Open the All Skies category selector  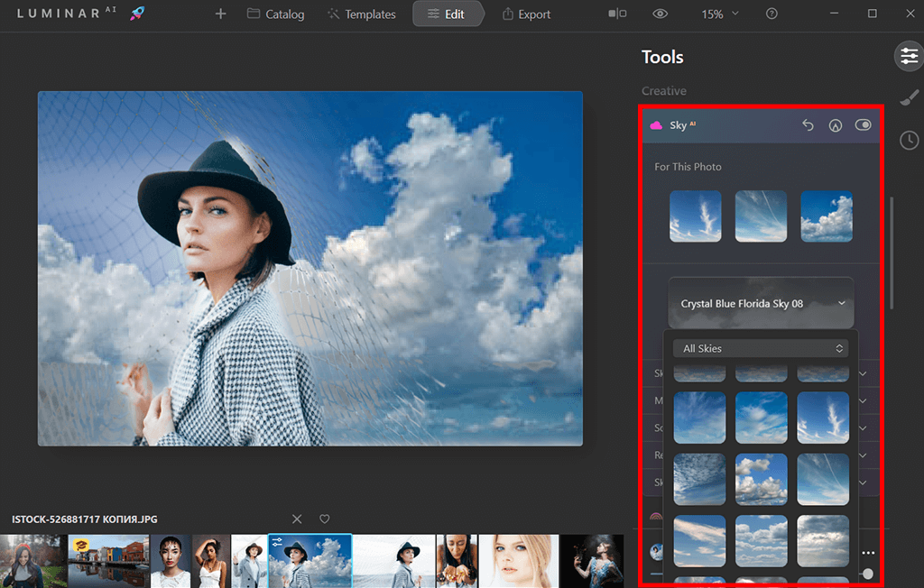[761, 348]
